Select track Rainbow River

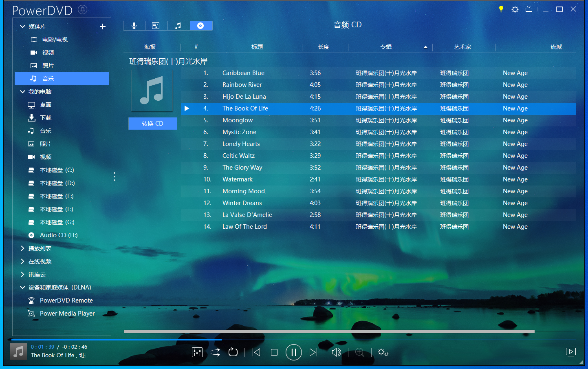[x=378, y=85]
